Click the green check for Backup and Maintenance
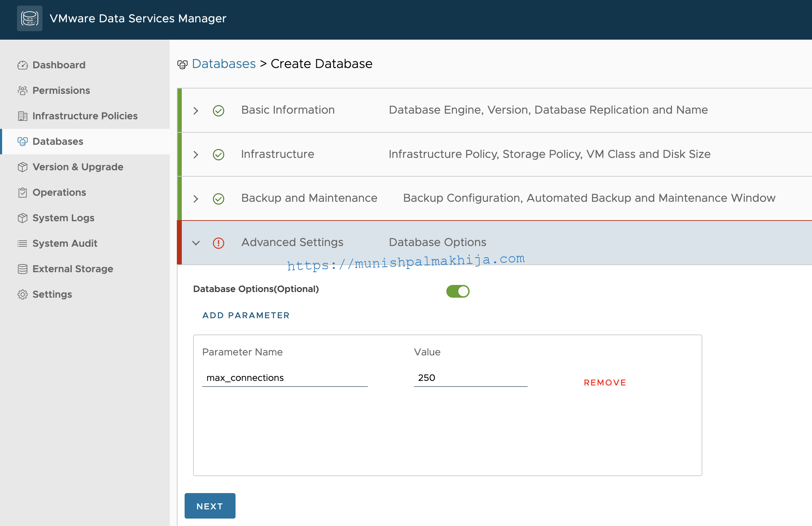812x526 pixels. (219, 199)
